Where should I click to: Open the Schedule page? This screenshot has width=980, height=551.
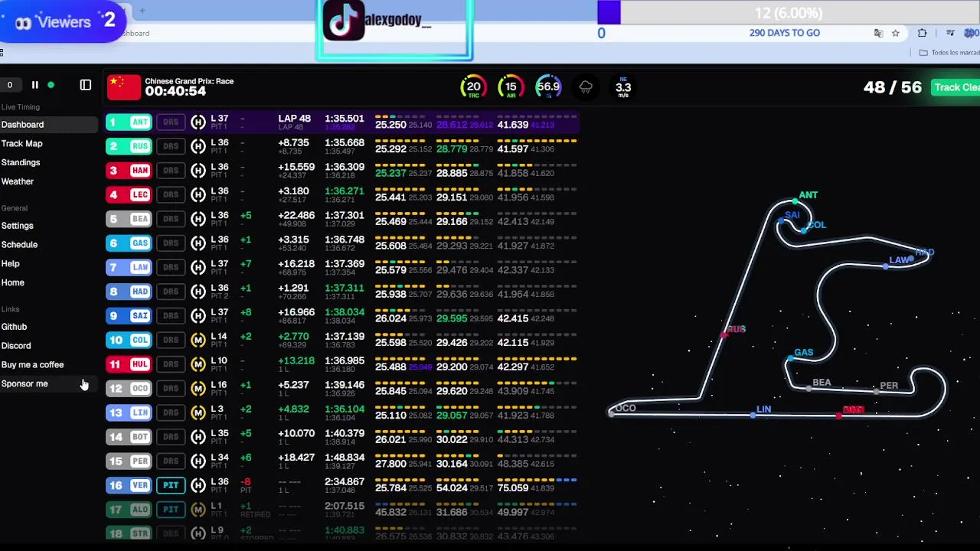pyautogui.click(x=19, y=245)
